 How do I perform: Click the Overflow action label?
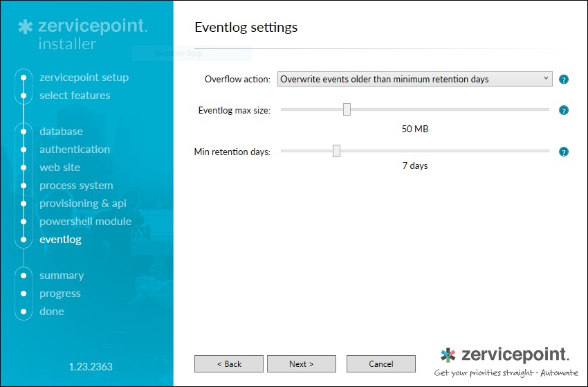pos(237,80)
